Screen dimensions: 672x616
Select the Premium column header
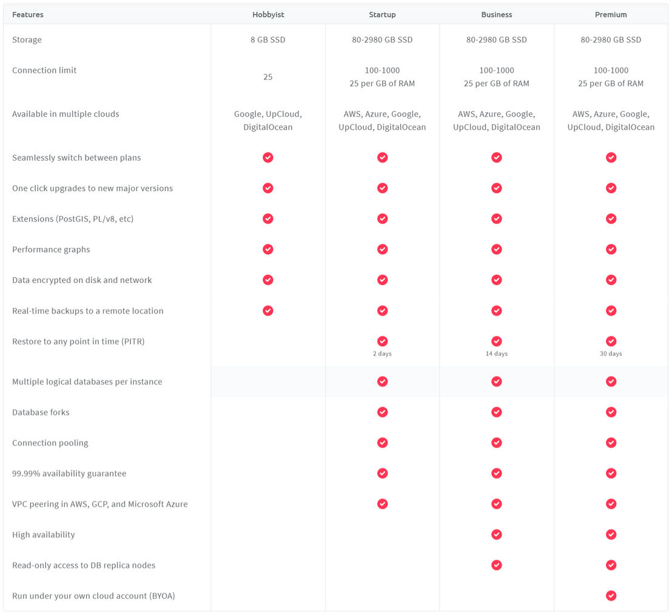(x=611, y=15)
